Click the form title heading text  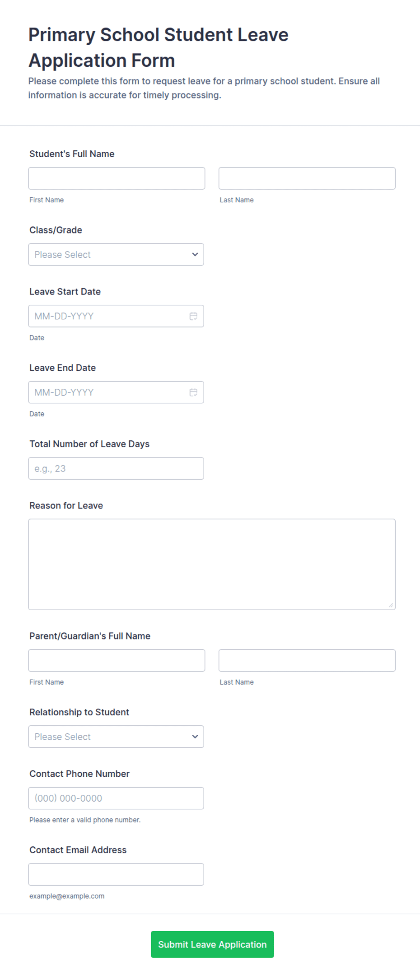159,47
